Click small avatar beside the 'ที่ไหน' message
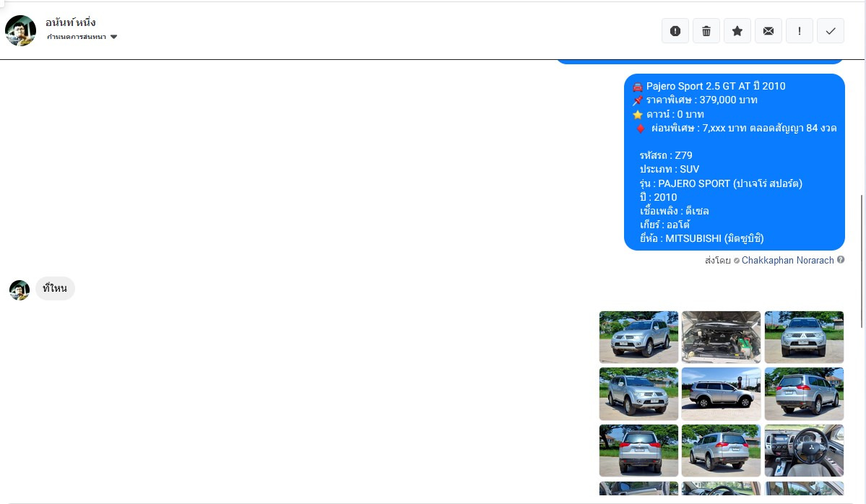The image size is (866, 504). coord(20,290)
